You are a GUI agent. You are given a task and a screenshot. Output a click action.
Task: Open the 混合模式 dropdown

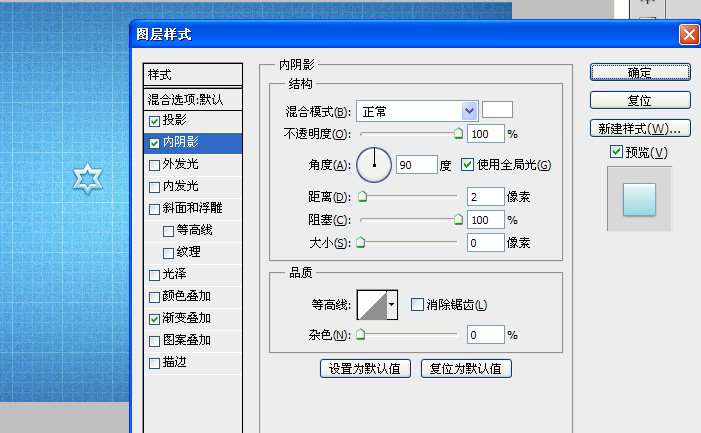[417, 111]
